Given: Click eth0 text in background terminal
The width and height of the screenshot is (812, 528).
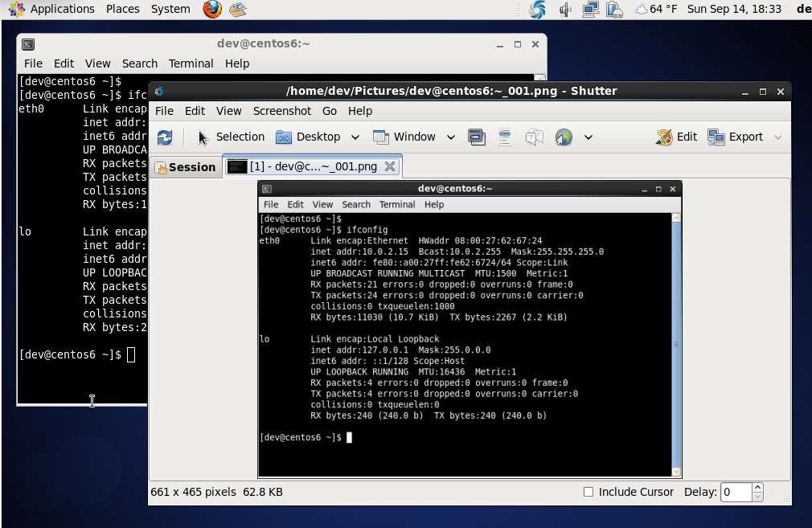Looking at the screenshot, I should tap(31, 108).
